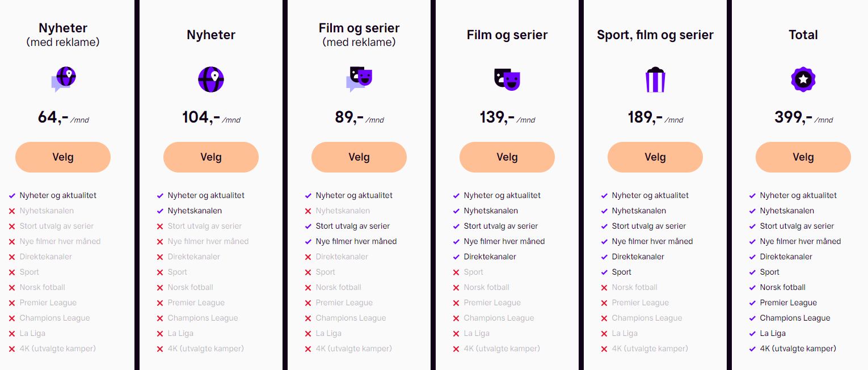Viewport: 868px width, 370px height.
Task: Select the Total plan Velg button
Action: click(x=803, y=157)
